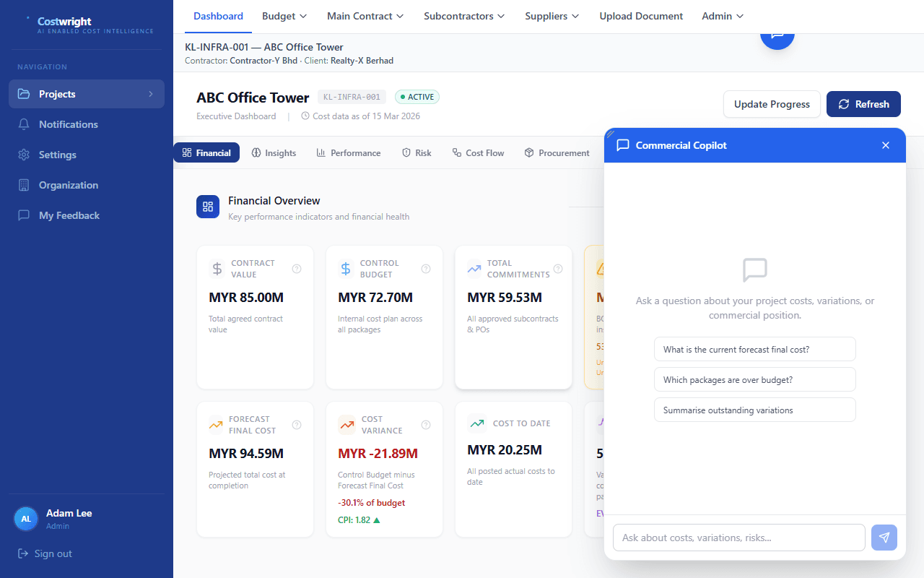Click the Cost To Date green trend icon
The width and height of the screenshot is (924, 578).
point(476,423)
